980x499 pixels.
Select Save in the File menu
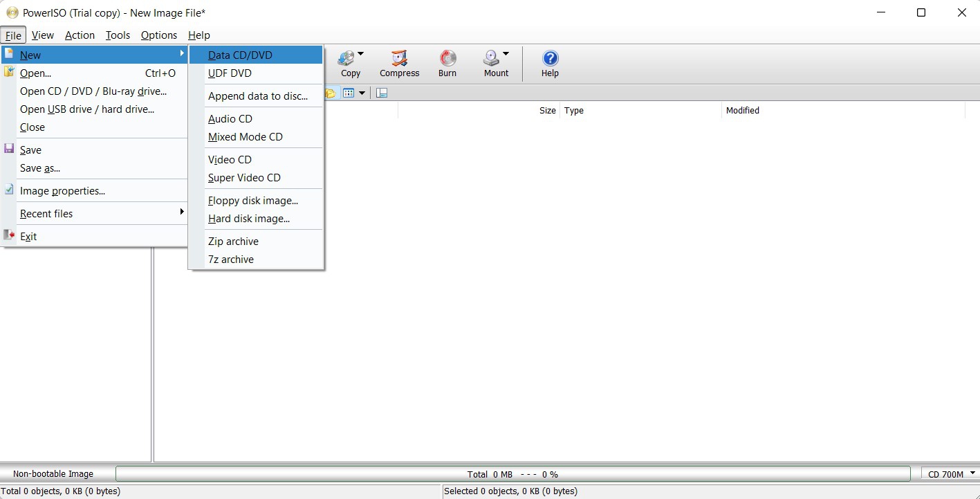coord(95,149)
